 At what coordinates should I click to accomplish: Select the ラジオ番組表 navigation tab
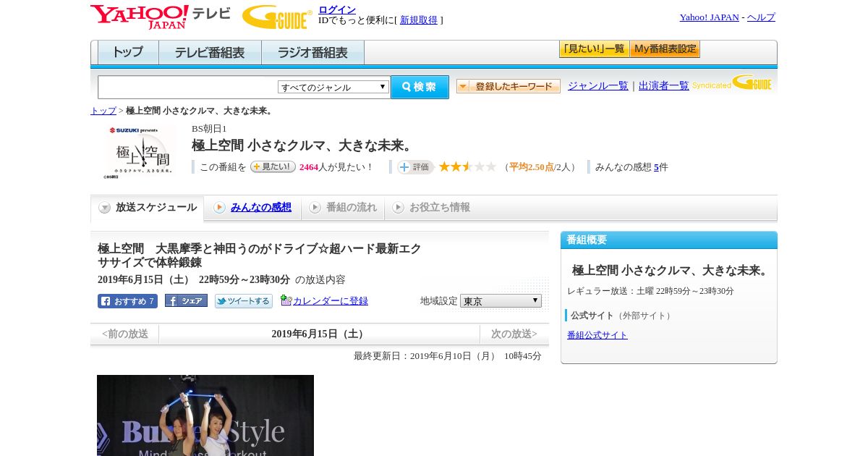coord(312,53)
